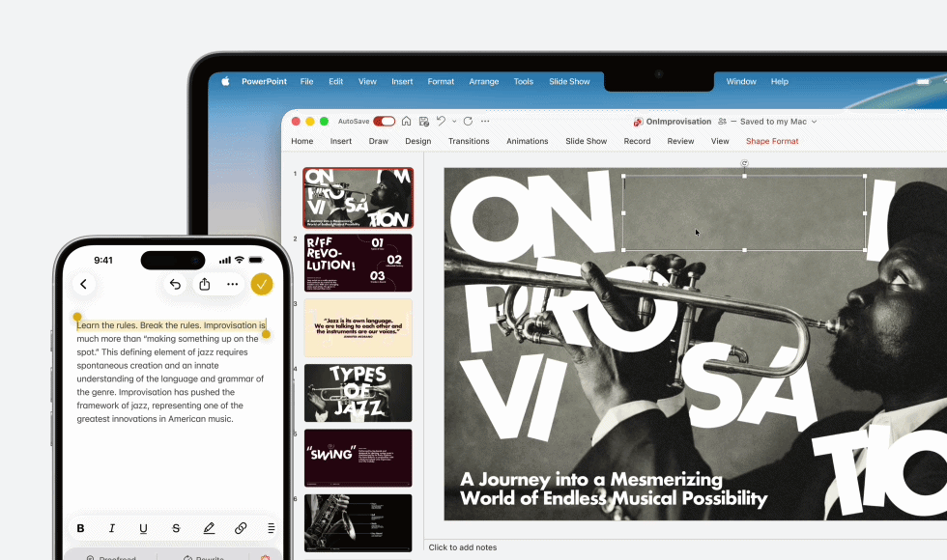Switch to the Insert ribbon tab

340,141
